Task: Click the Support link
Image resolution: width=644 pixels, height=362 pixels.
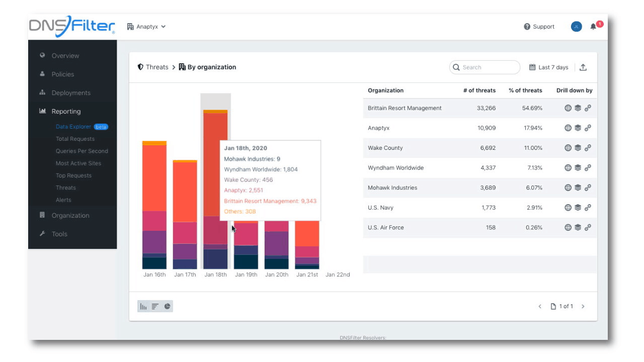Action: coord(539,27)
